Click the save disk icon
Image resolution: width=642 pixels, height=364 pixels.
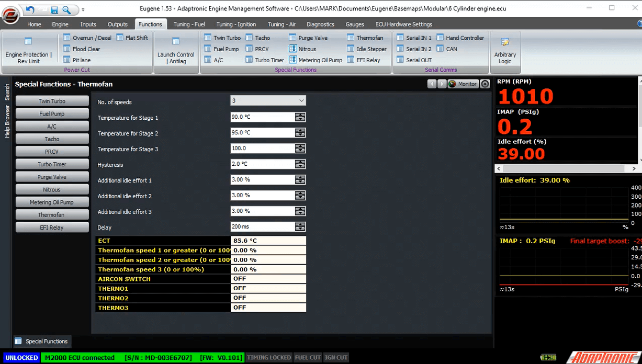53,9
